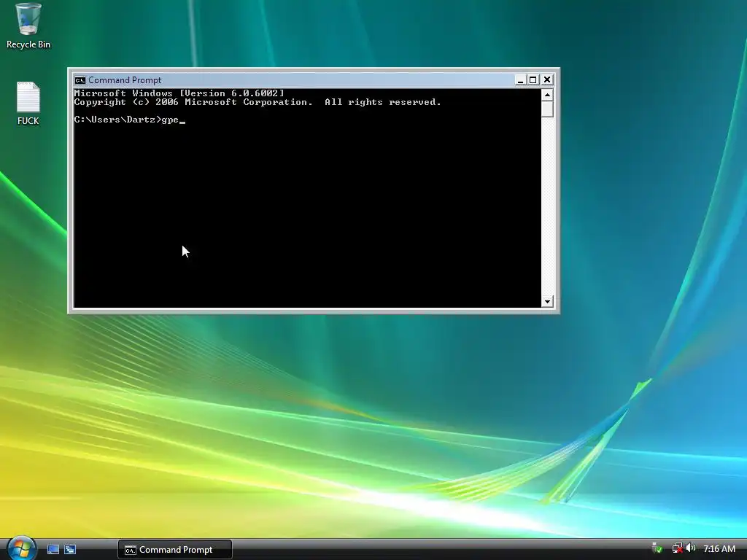Click the Show Desktop quick launch icon

click(53, 549)
